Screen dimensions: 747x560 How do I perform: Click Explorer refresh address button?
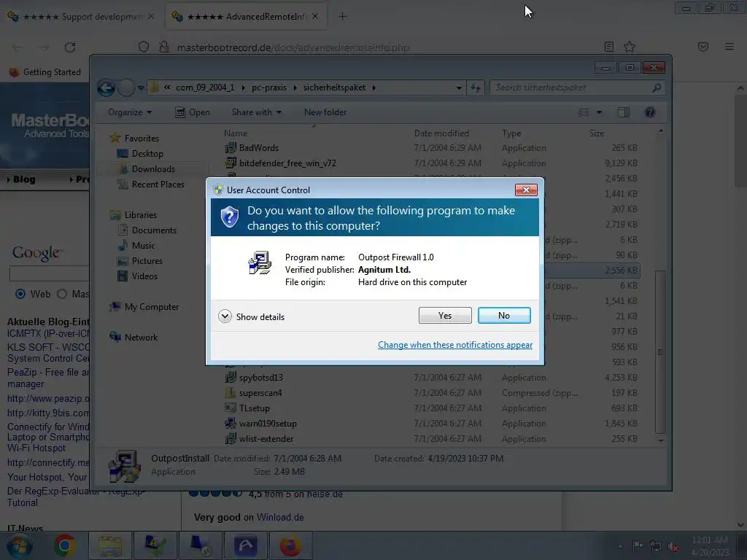click(476, 87)
